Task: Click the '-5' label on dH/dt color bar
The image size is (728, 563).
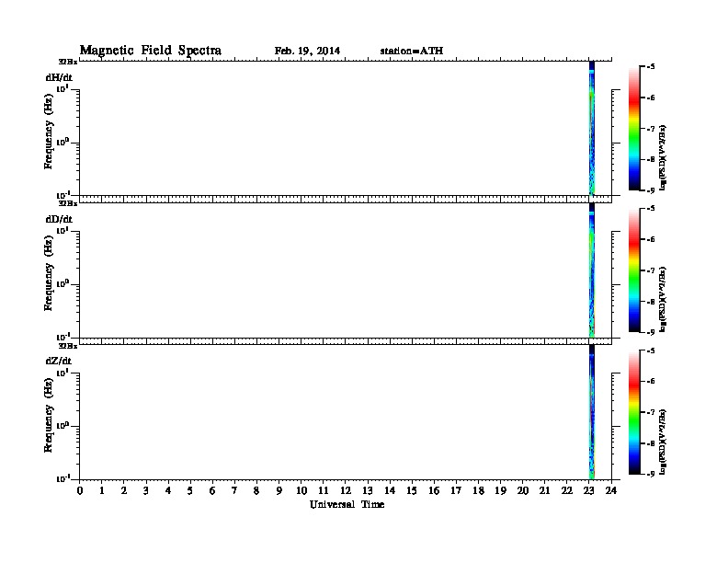Action: [651, 66]
